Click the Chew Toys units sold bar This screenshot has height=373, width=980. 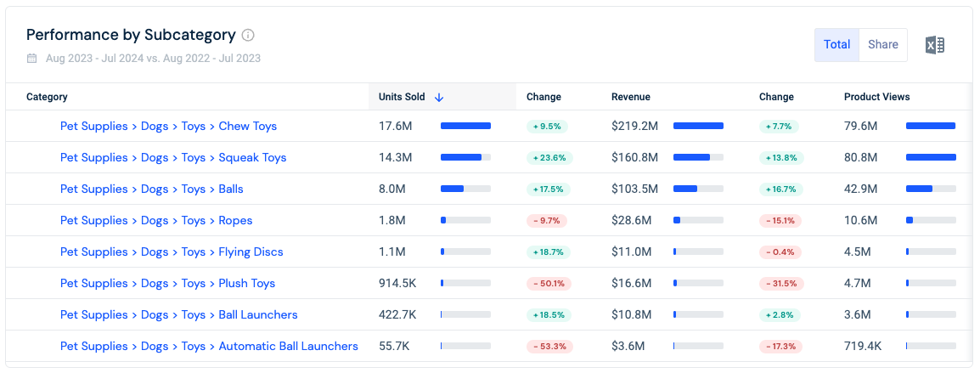465,126
